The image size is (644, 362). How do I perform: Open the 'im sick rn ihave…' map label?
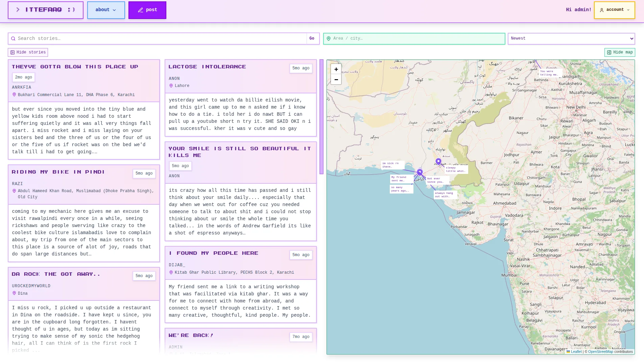click(x=392, y=165)
